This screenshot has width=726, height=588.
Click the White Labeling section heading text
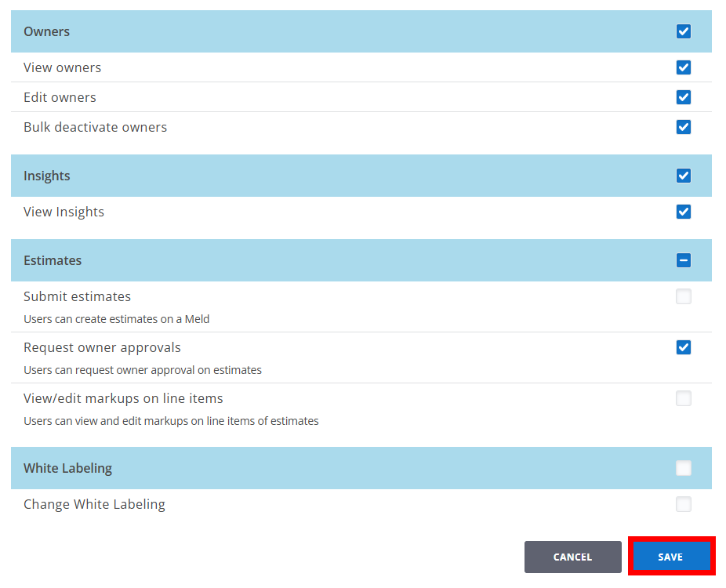point(67,468)
